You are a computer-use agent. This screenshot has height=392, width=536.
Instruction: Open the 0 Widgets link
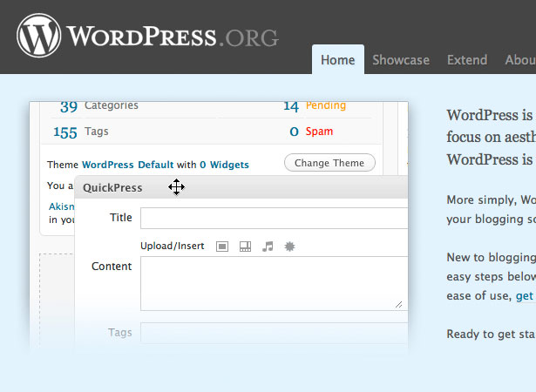click(x=224, y=165)
